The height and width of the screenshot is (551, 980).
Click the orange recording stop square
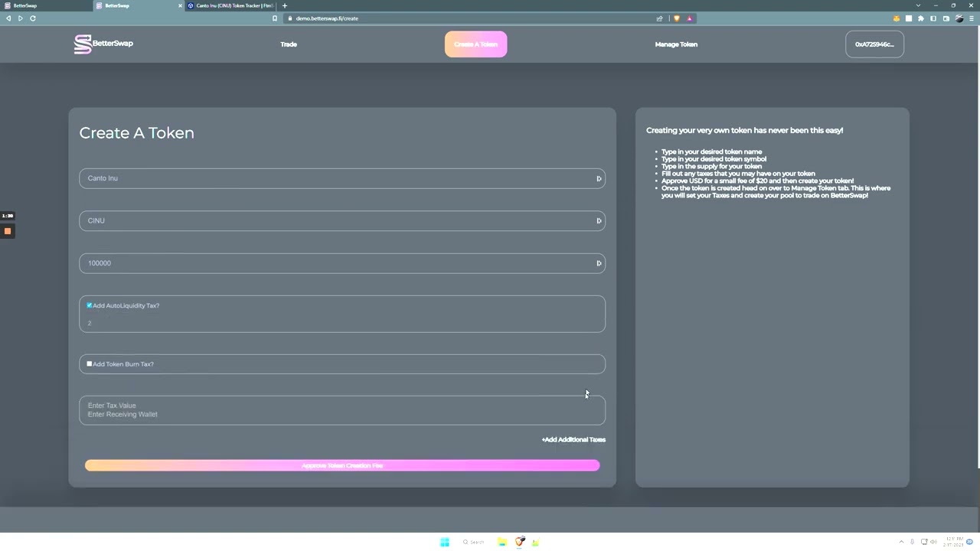click(x=8, y=231)
